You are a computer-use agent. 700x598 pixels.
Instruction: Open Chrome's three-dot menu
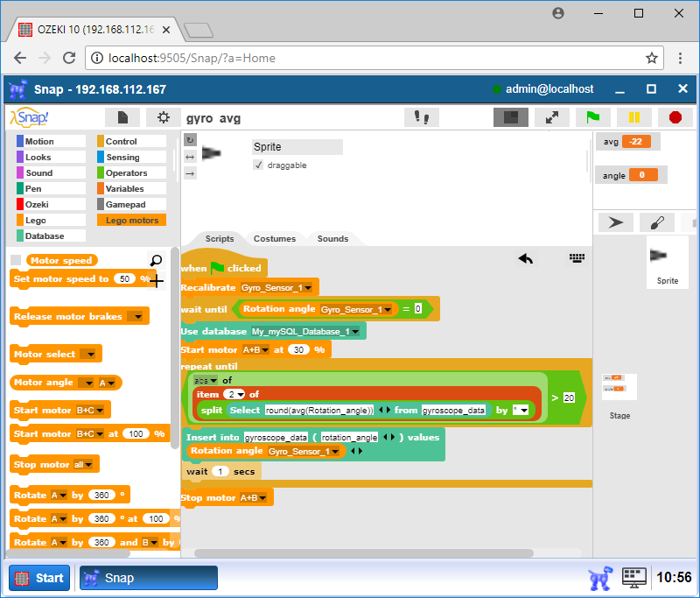680,58
